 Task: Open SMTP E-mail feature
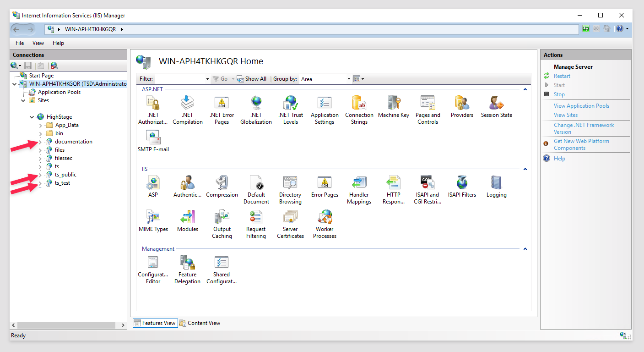[153, 141]
